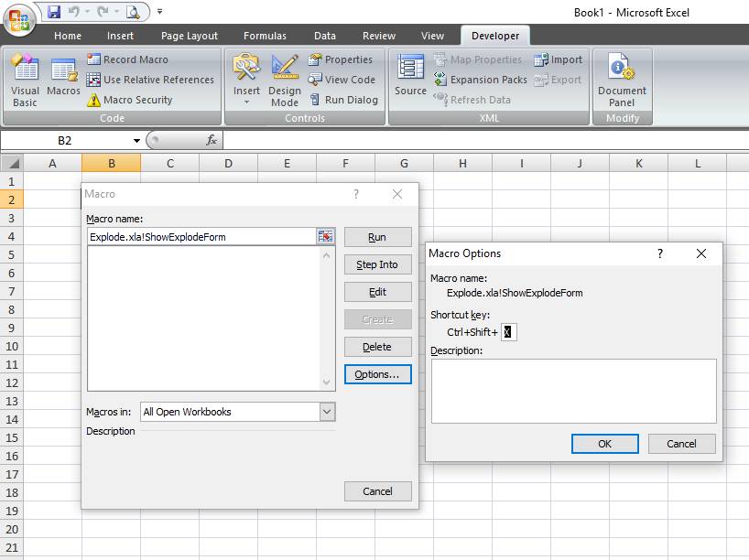Viewport: 749px width, 560px height.
Task: Open Macro Security settings
Action: tap(129, 100)
